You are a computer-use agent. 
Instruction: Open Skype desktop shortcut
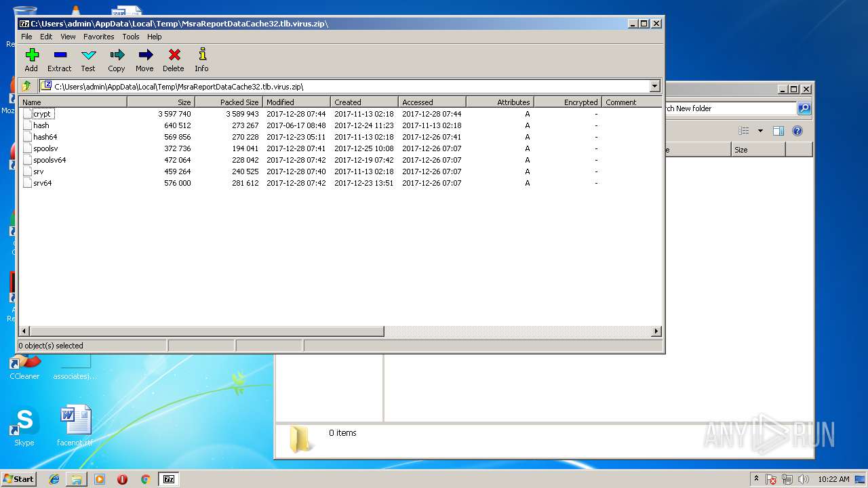pyautogui.click(x=24, y=427)
